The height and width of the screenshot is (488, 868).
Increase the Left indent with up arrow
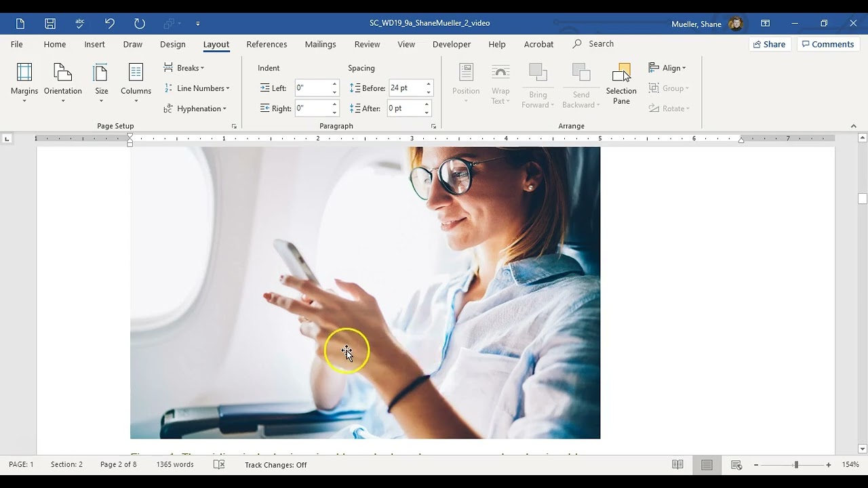334,85
